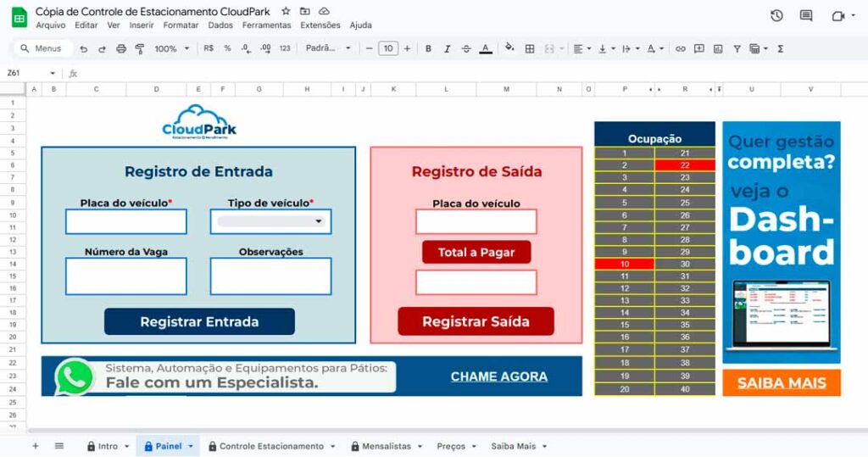Click Registrar Entrada button
Image resolution: width=868 pixels, height=457 pixels.
click(199, 322)
